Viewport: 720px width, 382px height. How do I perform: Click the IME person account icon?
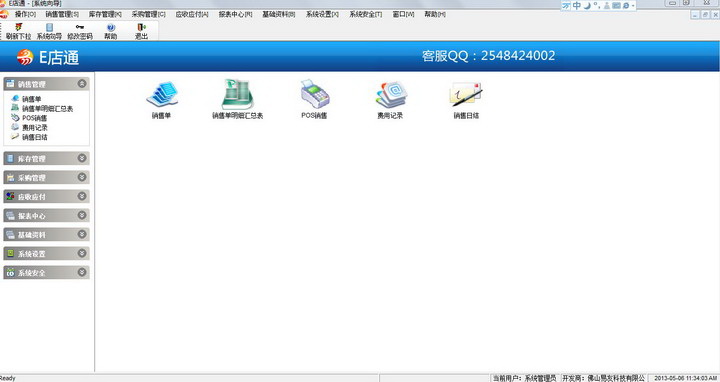607,6
